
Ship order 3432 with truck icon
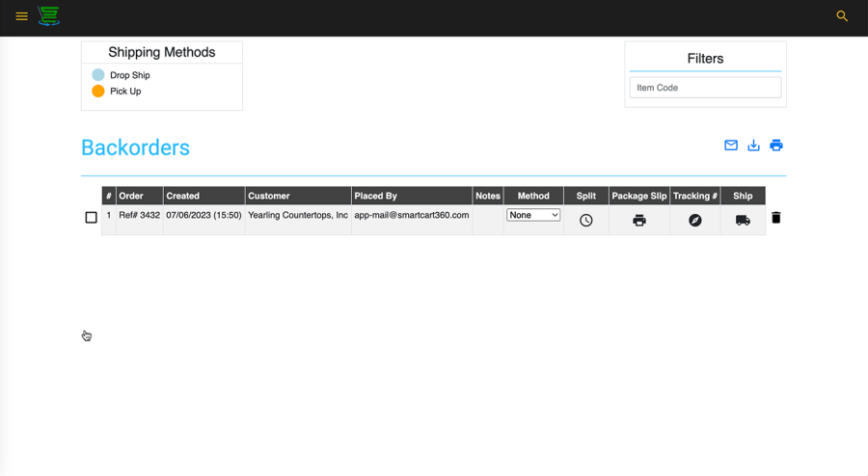coord(743,221)
